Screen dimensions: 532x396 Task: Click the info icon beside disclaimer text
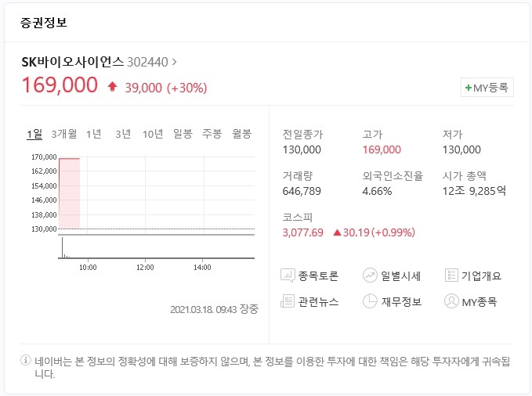[26, 361]
